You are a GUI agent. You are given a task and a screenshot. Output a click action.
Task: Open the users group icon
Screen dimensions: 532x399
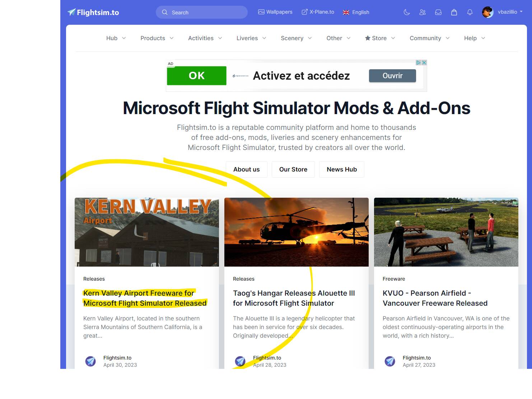(423, 12)
